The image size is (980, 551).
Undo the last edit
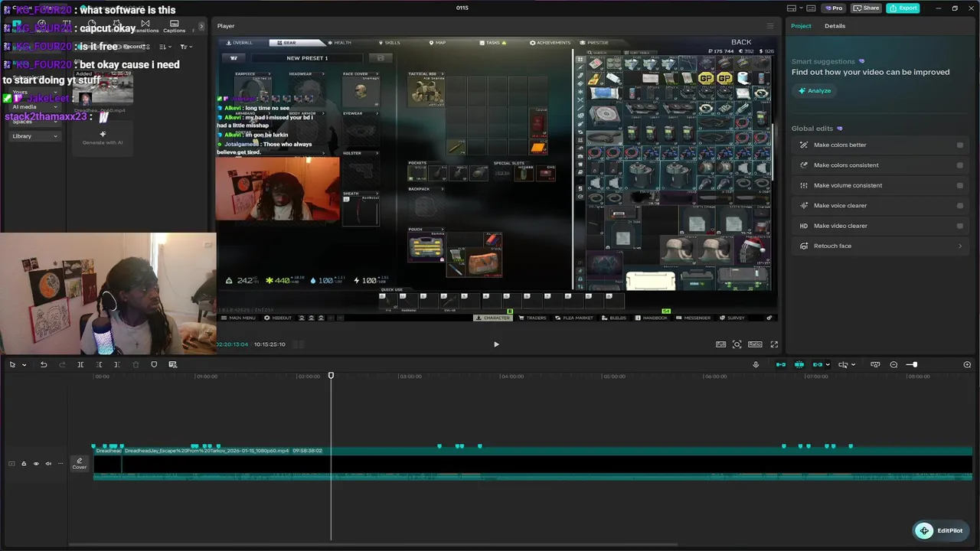tap(44, 364)
